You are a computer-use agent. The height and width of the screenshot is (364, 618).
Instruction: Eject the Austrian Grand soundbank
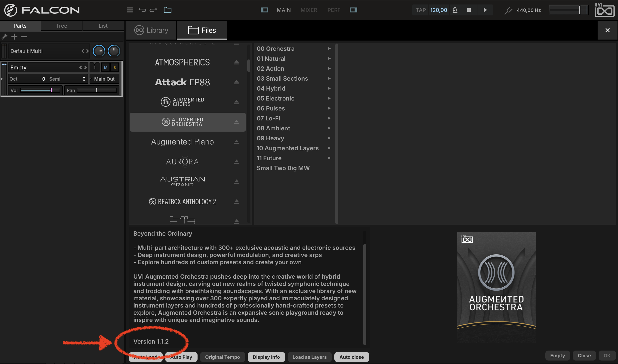point(237,182)
